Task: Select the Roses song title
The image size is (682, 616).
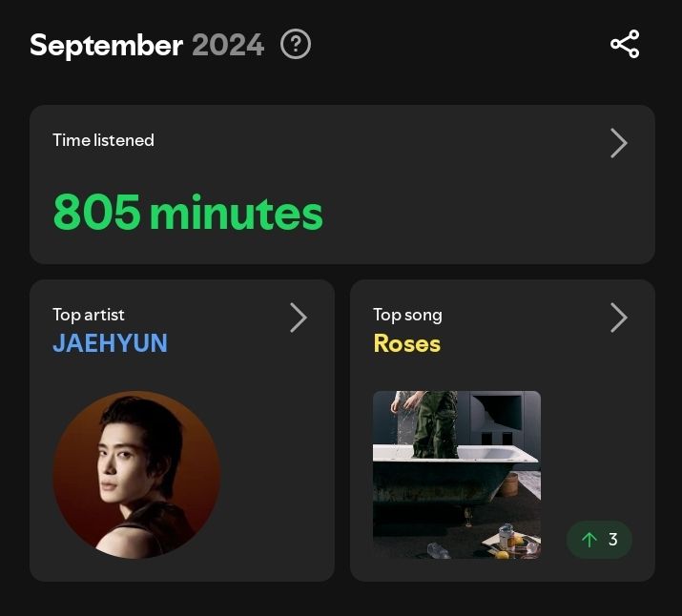Action: click(406, 343)
